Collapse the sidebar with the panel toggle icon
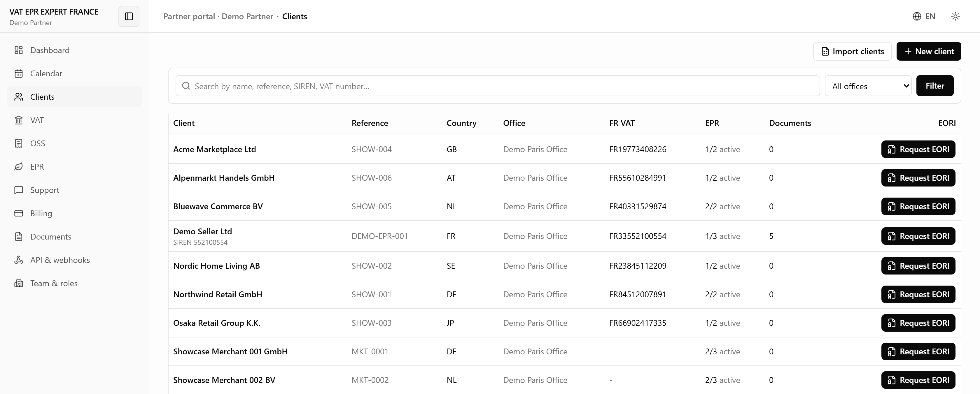Image resolution: width=980 pixels, height=394 pixels. point(129,16)
